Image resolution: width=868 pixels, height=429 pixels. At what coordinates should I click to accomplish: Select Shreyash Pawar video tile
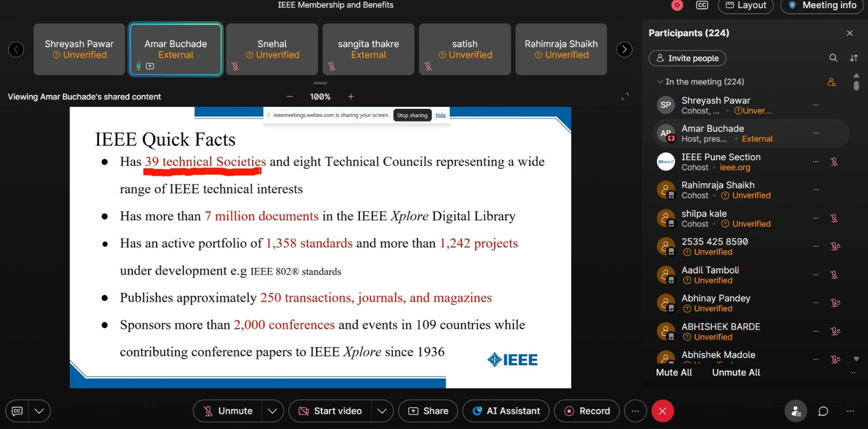79,49
